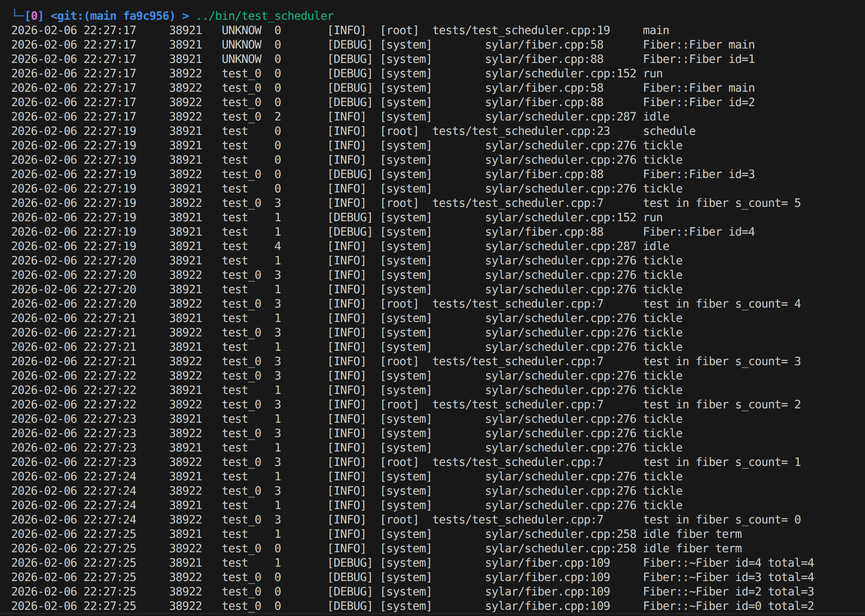Viewport: 865px width, 616px height.
Task: Open sylar/fiber.cpp:88 link on the id=1 line
Action: pyautogui.click(x=544, y=59)
